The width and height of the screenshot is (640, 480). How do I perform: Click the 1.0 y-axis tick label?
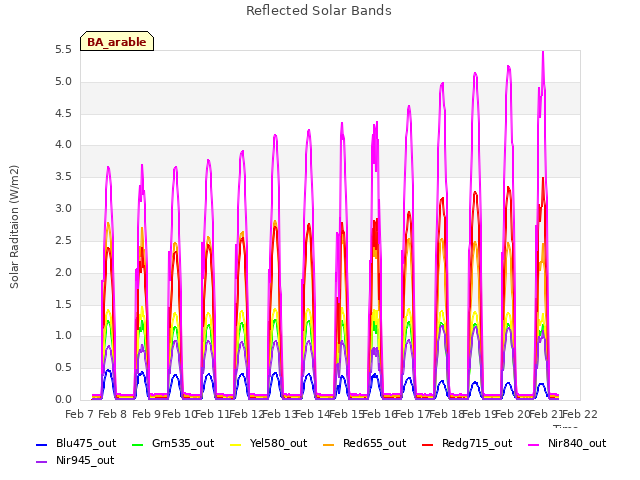pos(63,336)
